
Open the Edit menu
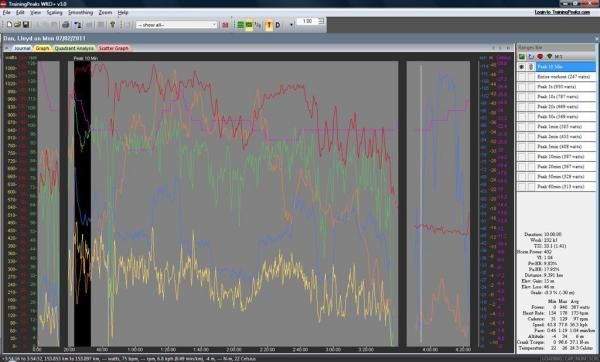tap(20, 13)
